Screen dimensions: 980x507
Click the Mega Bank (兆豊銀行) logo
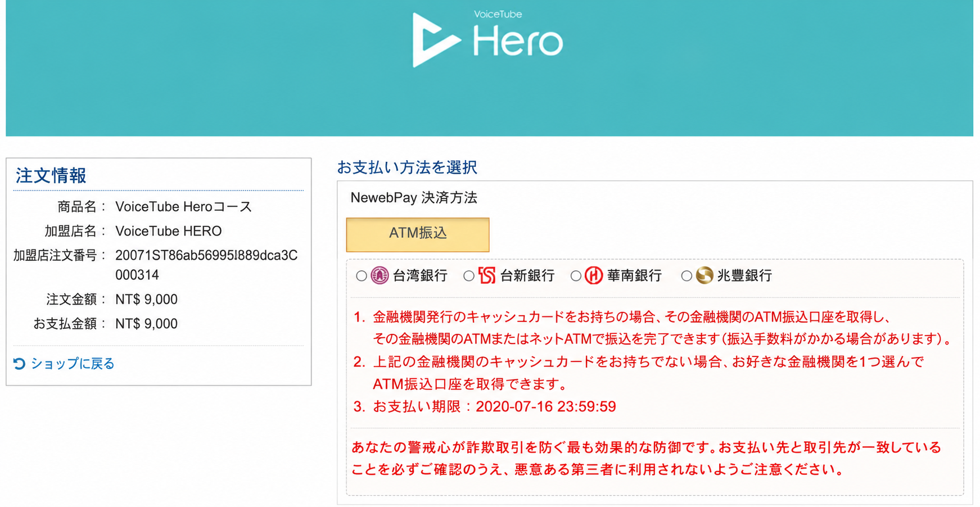(704, 275)
